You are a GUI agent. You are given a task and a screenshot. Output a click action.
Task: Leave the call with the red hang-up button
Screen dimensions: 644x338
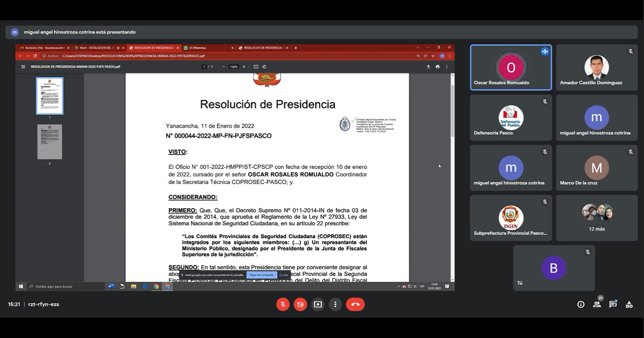click(x=355, y=304)
